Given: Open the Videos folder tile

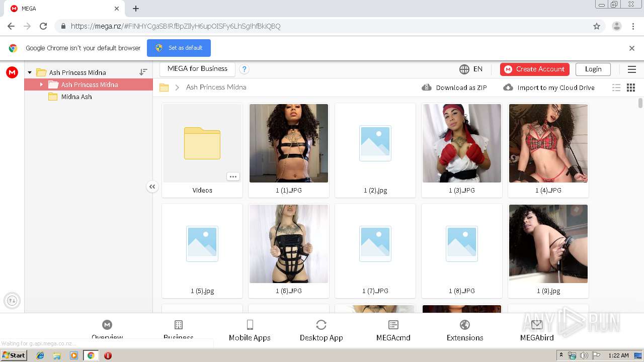Looking at the screenshot, I should pos(202,150).
